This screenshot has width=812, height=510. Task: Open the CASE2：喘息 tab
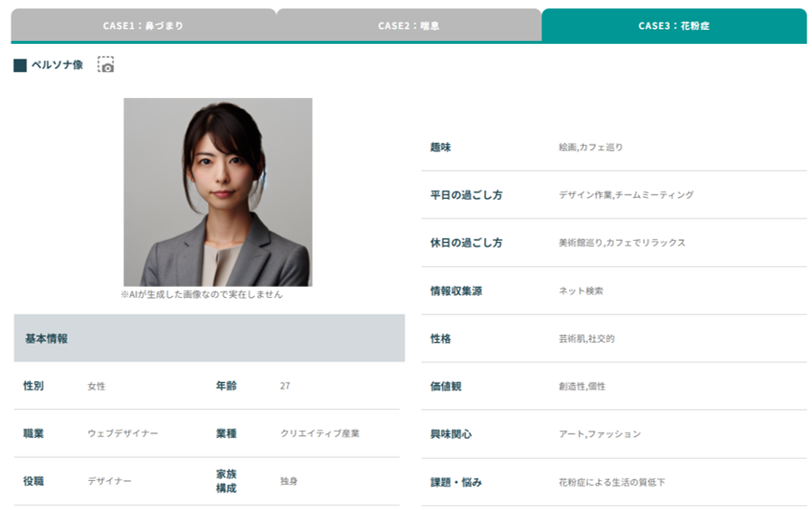tap(408, 26)
